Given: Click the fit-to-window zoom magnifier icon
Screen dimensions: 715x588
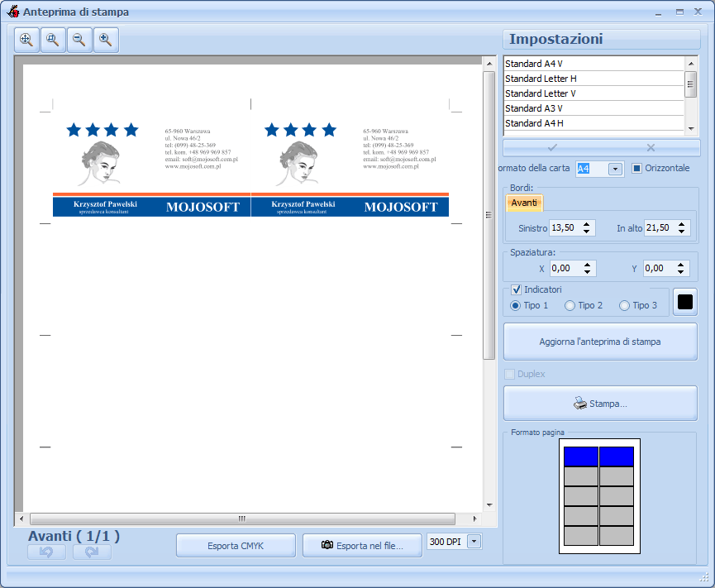Looking at the screenshot, I should coord(26,41).
